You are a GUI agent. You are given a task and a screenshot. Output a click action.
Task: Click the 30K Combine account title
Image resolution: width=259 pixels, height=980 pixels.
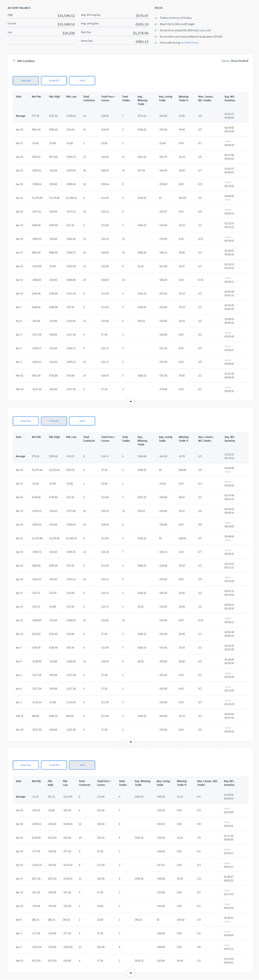[26, 61]
